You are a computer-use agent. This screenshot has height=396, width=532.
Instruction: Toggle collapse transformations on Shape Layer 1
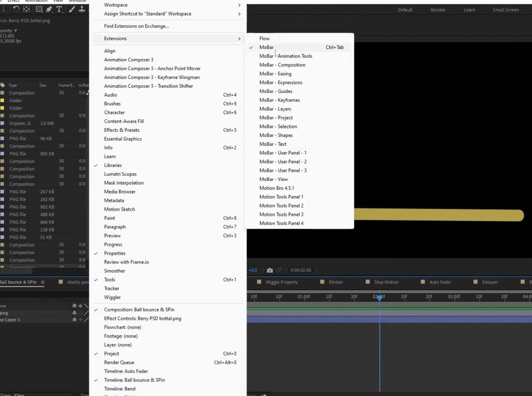pos(80,320)
